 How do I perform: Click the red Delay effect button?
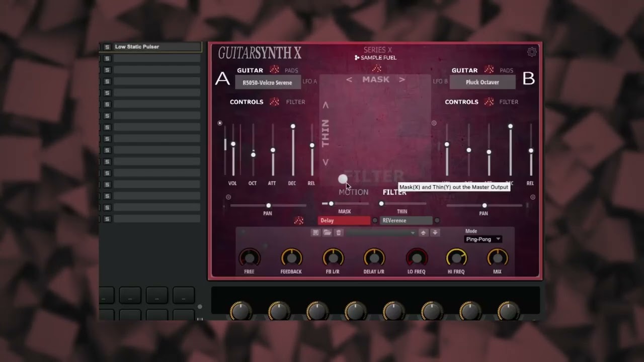coord(344,221)
